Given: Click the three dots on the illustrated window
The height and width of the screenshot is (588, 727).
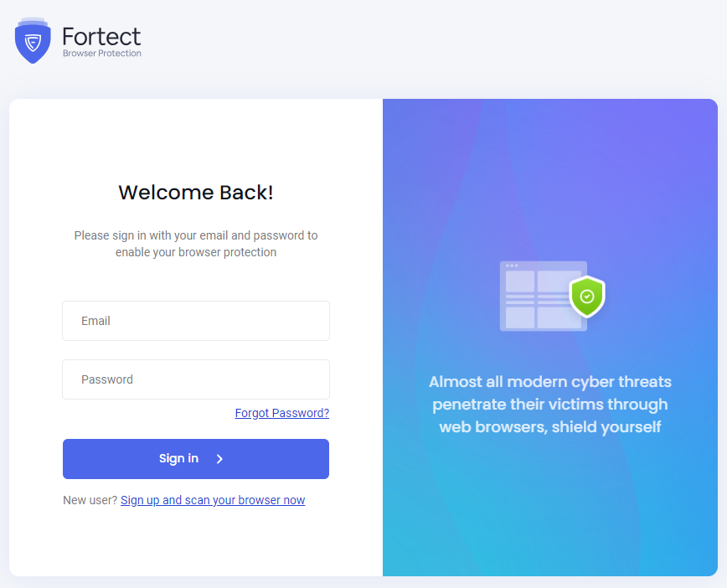Looking at the screenshot, I should pyautogui.click(x=512, y=266).
